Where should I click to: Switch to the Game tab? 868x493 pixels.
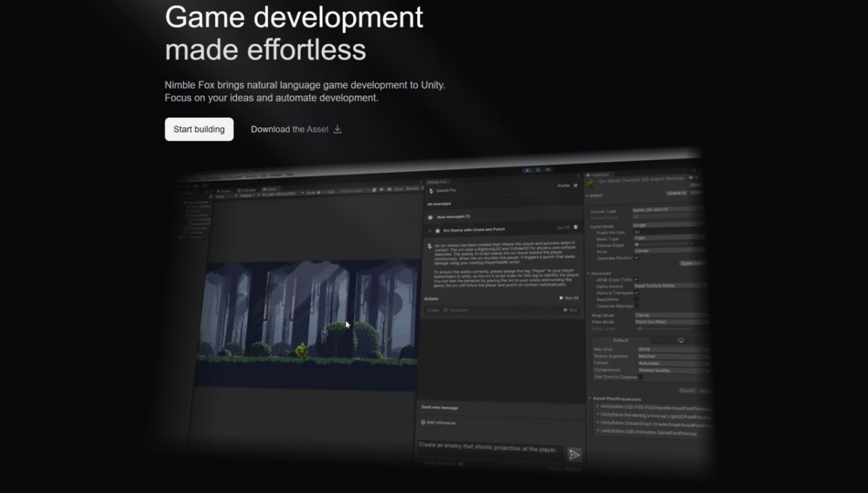[x=269, y=188]
